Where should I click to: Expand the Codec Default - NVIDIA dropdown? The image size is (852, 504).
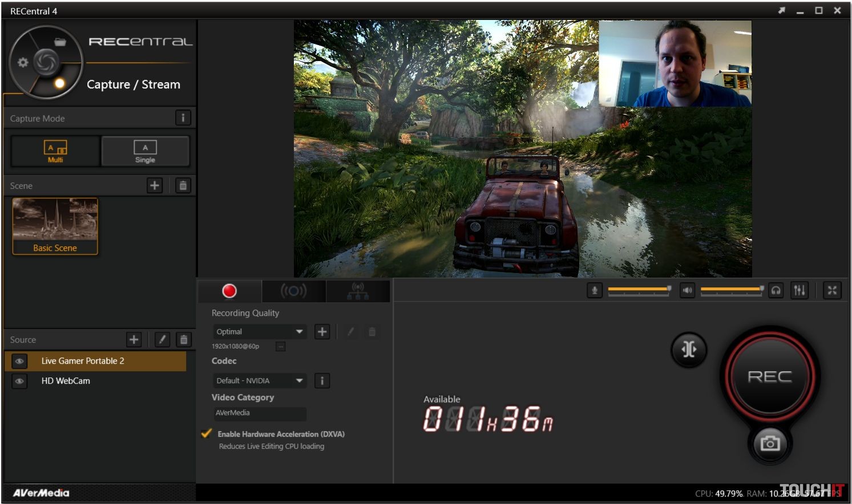click(x=260, y=381)
